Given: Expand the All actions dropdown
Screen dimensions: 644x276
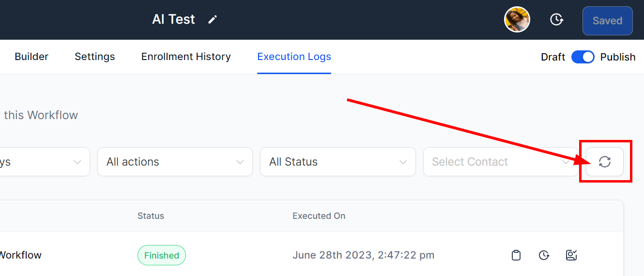Looking at the screenshot, I should (175, 162).
